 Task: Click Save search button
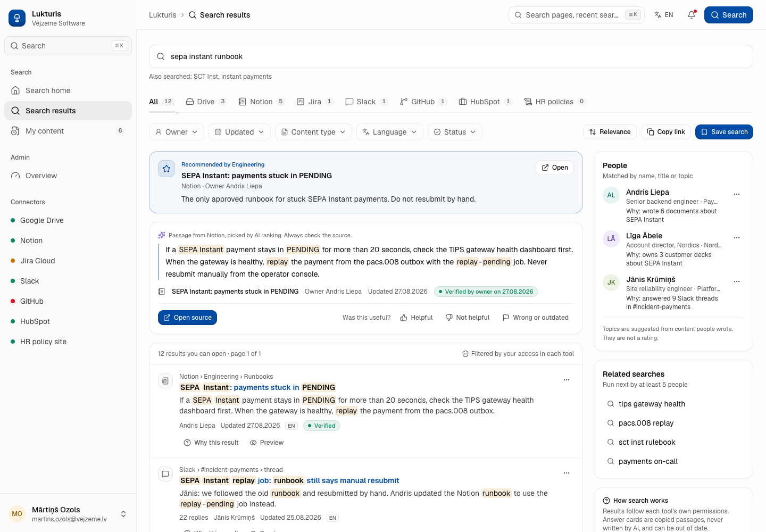click(724, 132)
